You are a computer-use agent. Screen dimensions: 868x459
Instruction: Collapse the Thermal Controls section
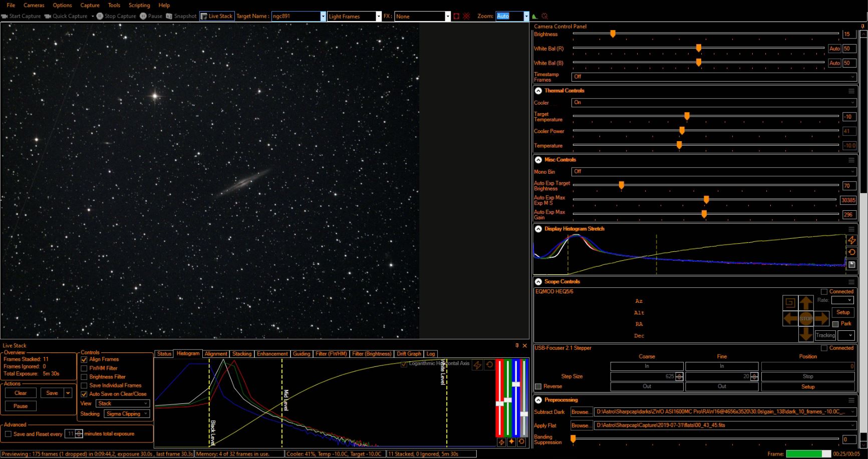tap(538, 91)
